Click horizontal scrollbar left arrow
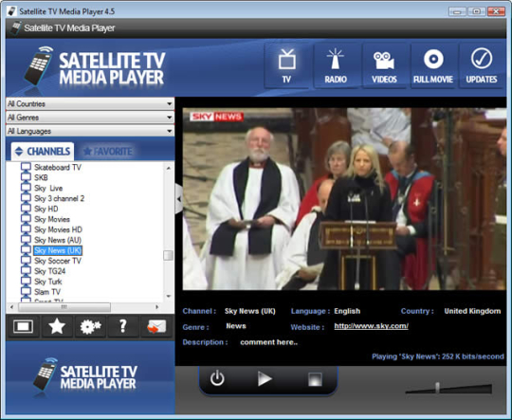 (x=12, y=307)
